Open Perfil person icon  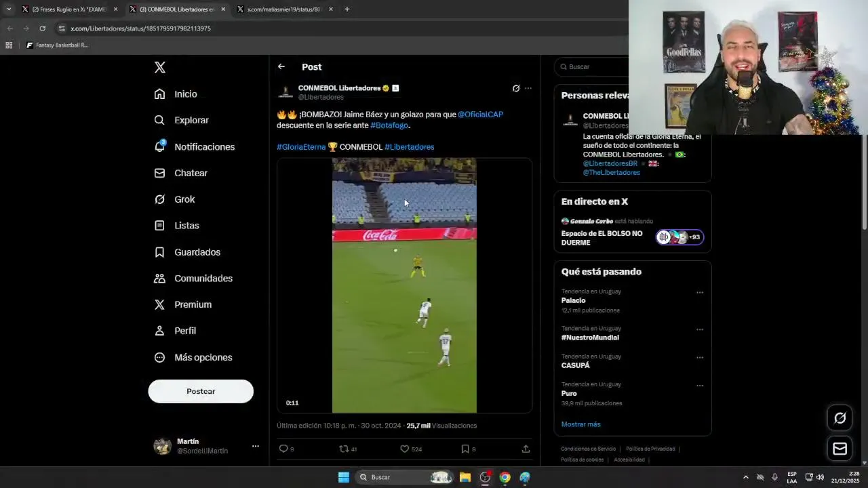pos(159,331)
